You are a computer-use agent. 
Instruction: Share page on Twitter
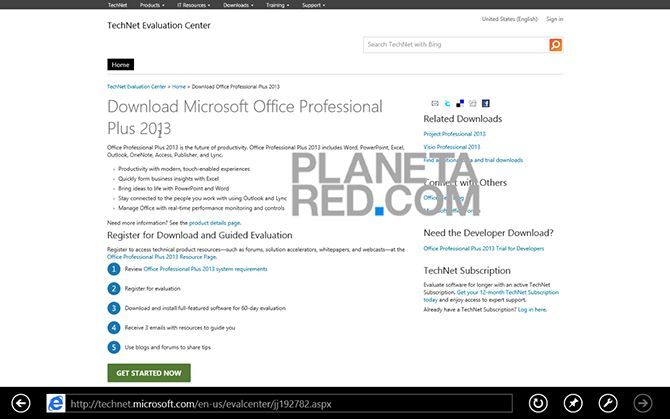[x=447, y=103]
